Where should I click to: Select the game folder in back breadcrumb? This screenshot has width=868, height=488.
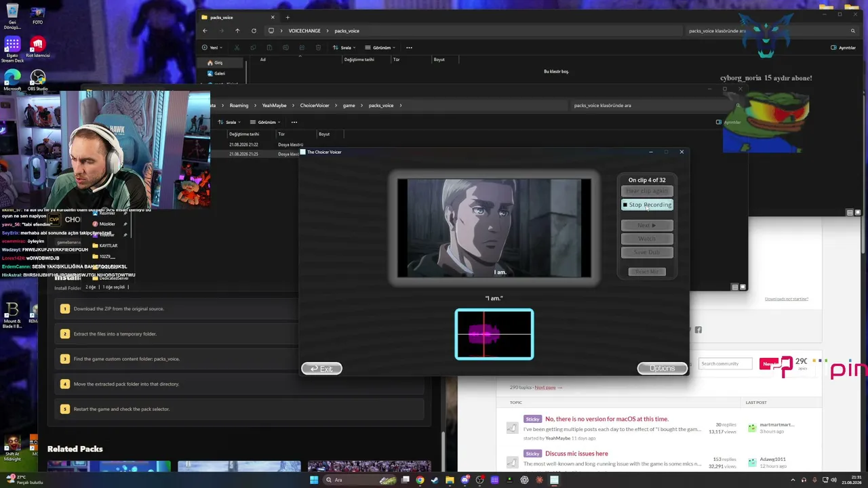click(x=349, y=105)
